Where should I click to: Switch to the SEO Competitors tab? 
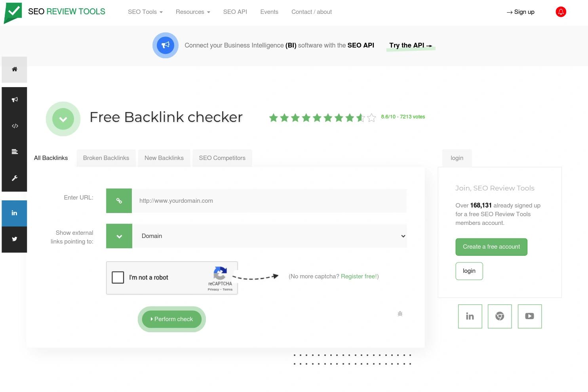click(x=222, y=158)
